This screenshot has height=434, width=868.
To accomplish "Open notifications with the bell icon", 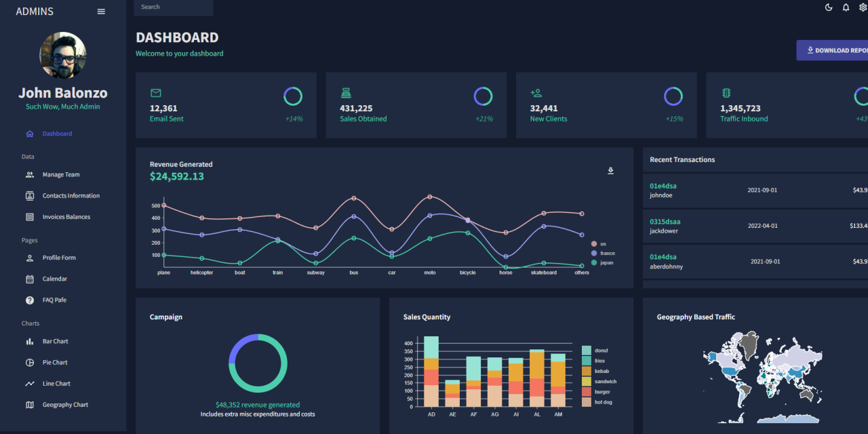I will click(846, 7).
